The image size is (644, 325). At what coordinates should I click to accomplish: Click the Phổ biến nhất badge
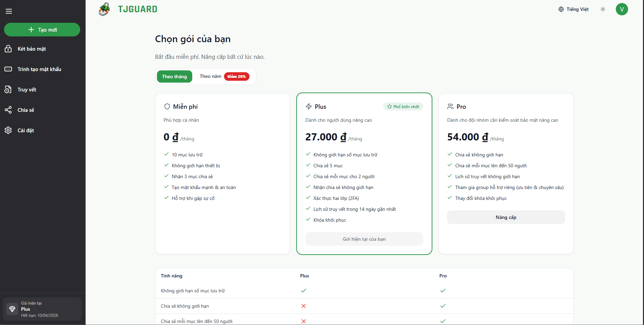(x=403, y=107)
